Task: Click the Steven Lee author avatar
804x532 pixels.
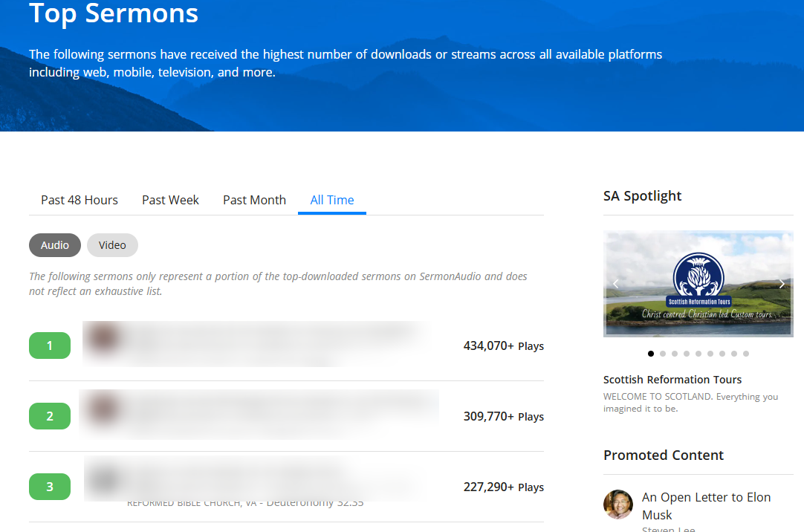Action: 618,505
